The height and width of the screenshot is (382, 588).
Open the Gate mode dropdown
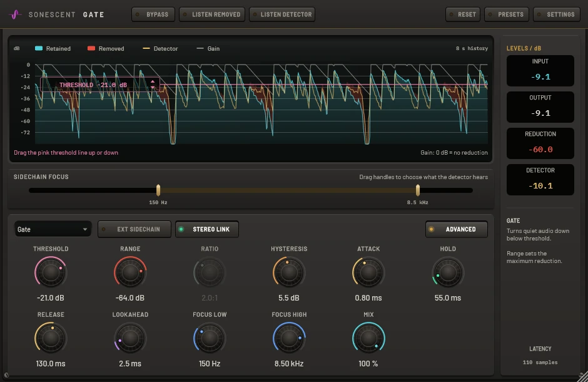53,229
